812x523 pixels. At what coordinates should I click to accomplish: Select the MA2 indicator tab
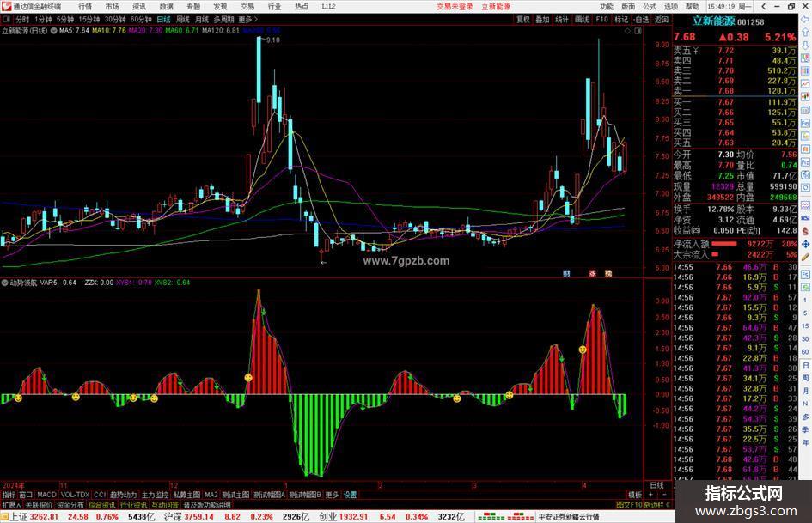(x=211, y=495)
